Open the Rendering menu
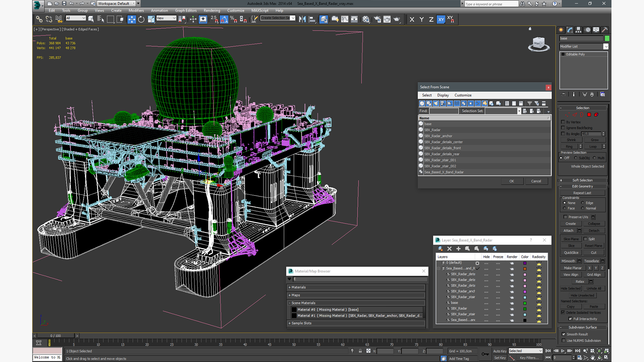This screenshot has height=362, width=644. [212, 10]
